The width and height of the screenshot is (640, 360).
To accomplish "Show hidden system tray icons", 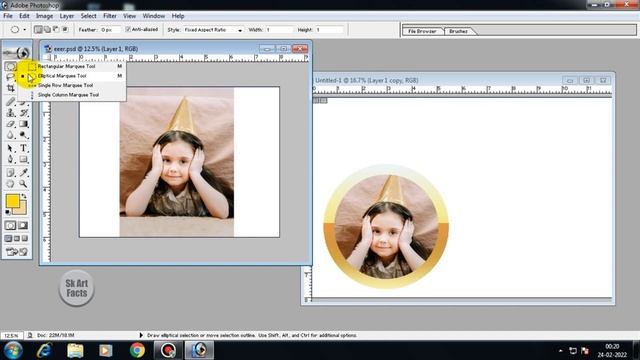I will click(560, 351).
